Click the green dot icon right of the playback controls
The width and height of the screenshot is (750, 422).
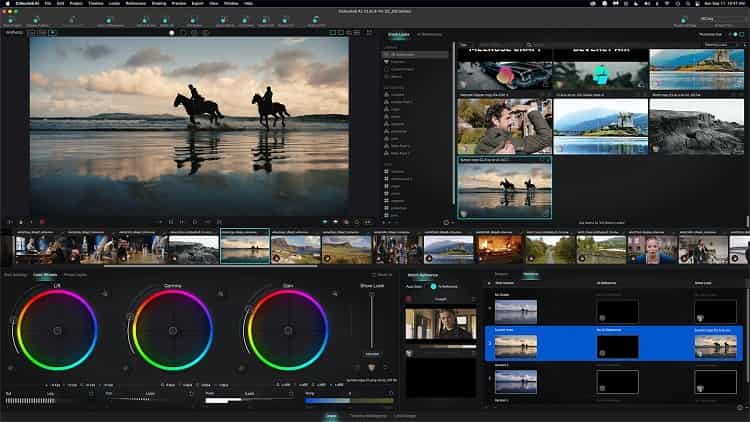[325, 222]
